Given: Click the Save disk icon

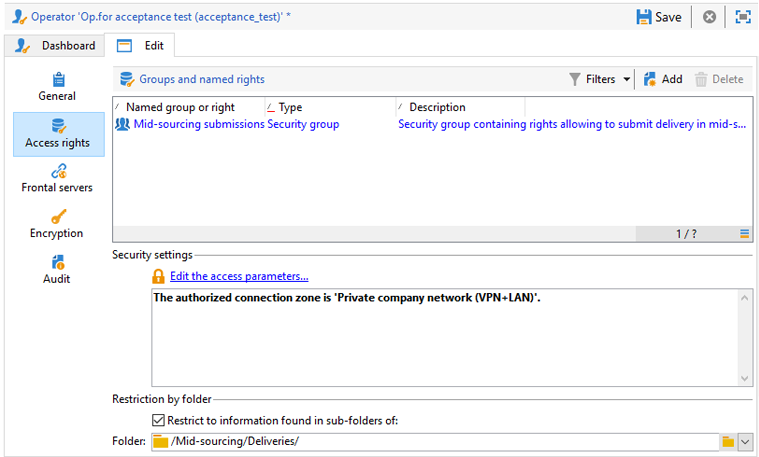Looking at the screenshot, I should 644,17.
